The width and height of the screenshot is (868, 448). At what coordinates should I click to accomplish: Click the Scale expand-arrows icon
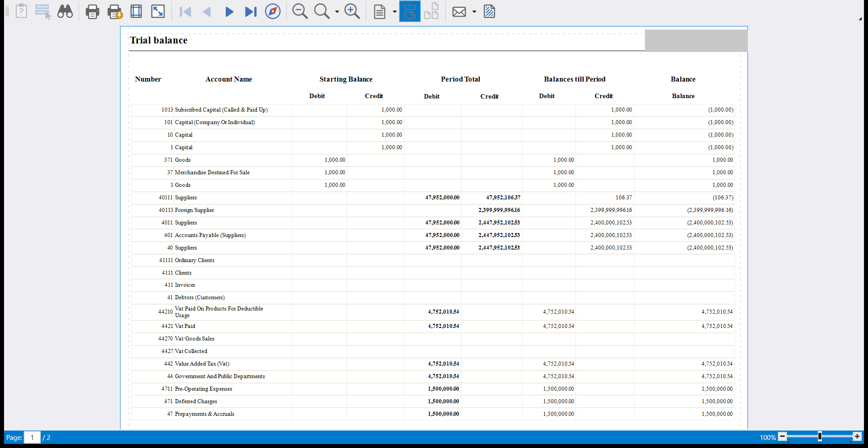158,11
